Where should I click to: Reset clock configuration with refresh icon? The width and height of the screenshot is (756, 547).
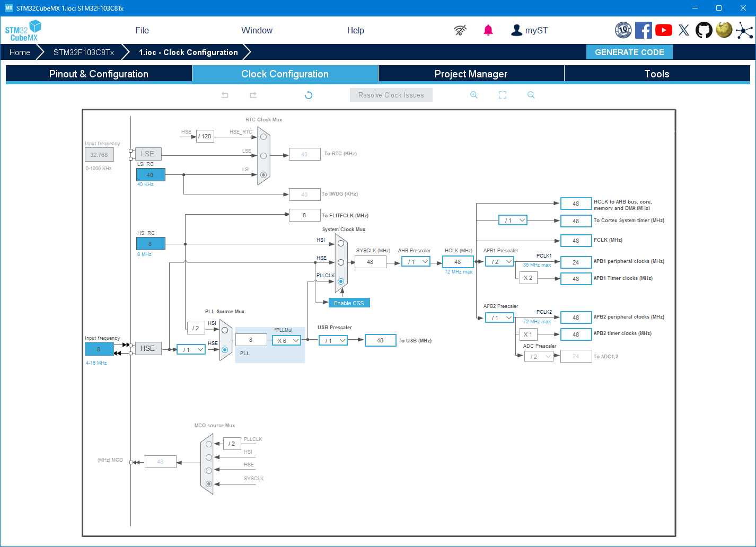coord(309,95)
